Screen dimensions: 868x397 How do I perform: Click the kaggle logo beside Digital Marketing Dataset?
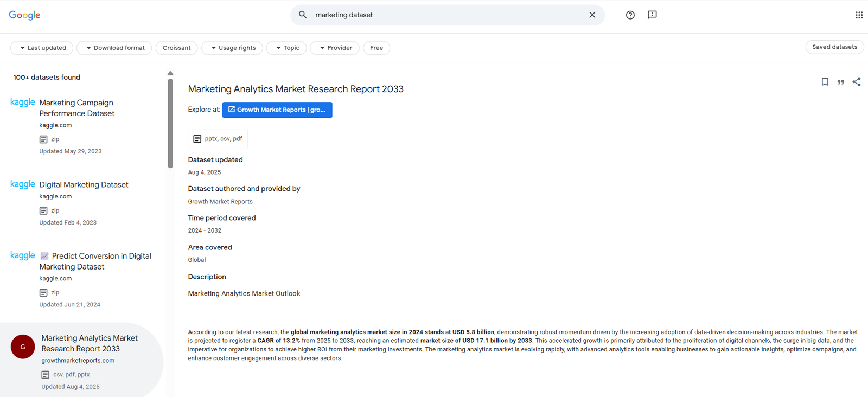23,184
